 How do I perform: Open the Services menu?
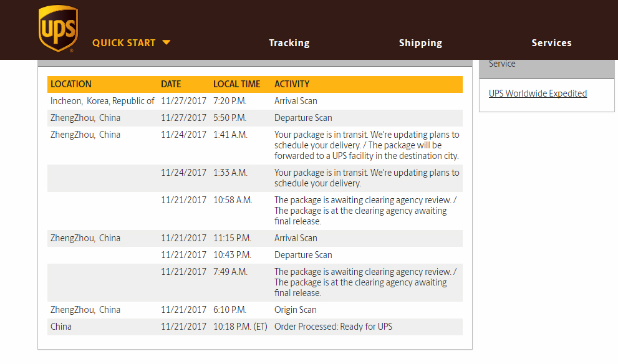point(551,43)
